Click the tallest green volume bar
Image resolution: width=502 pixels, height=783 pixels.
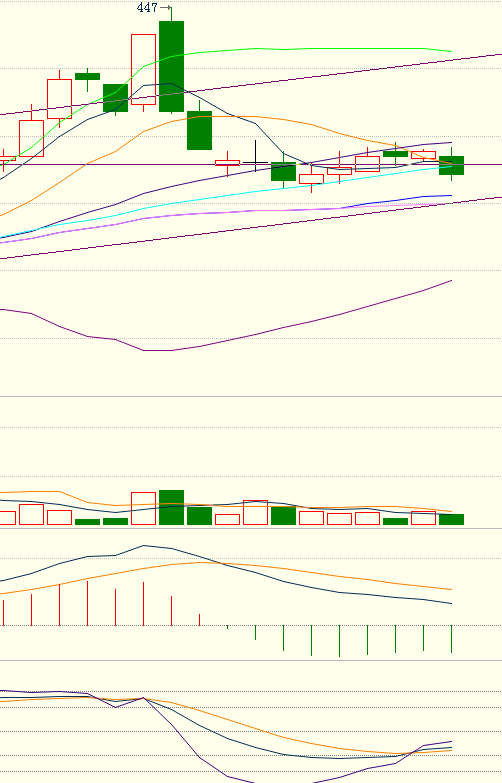tap(171, 507)
